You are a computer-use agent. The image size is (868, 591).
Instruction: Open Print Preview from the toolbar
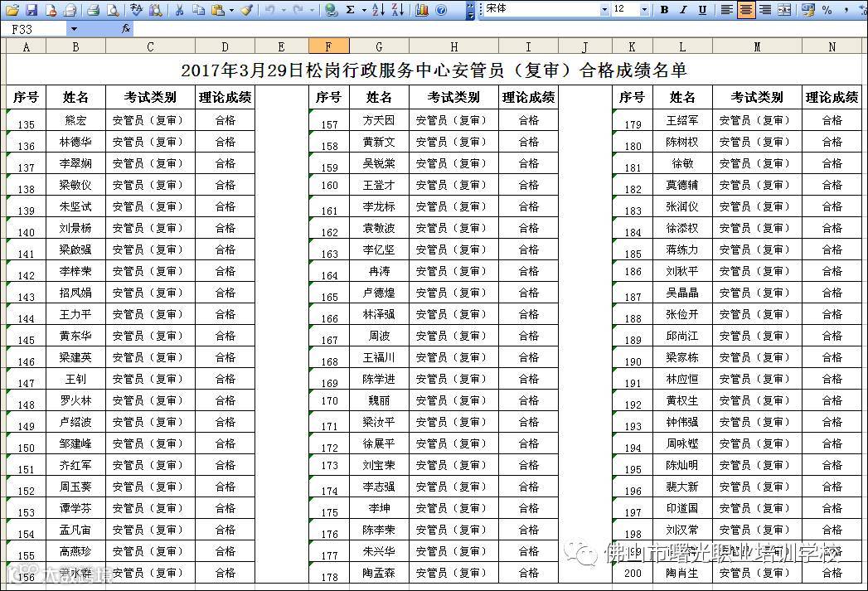coord(113,9)
